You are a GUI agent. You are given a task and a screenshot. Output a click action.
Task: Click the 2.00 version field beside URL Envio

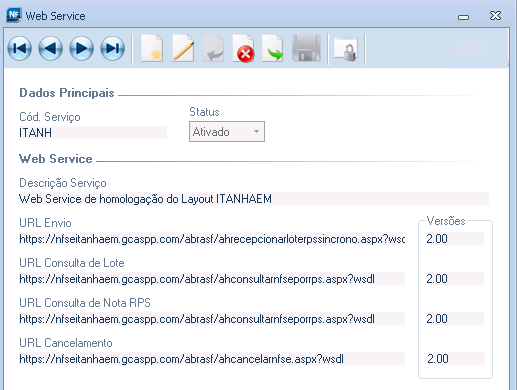click(455, 239)
